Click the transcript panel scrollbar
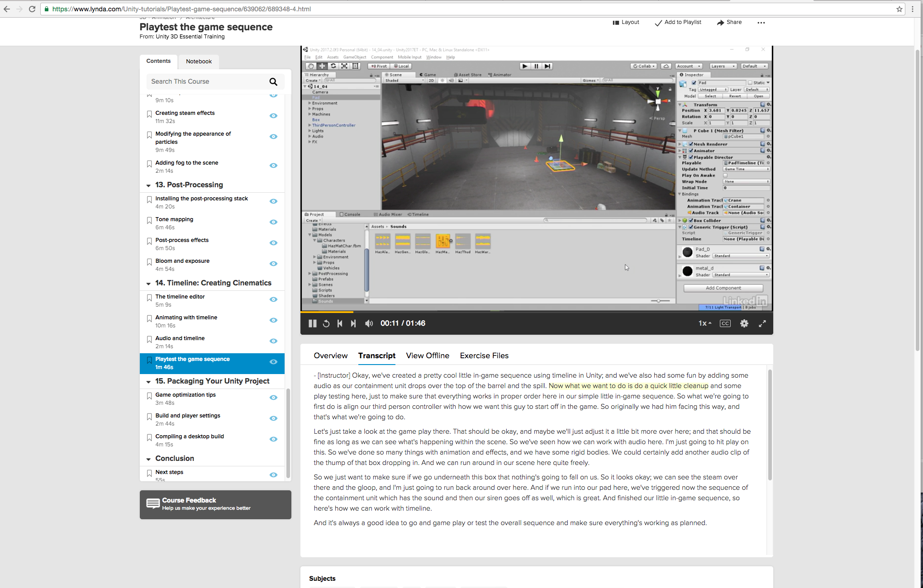The height and width of the screenshot is (588, 923). [x=770, y=425]
